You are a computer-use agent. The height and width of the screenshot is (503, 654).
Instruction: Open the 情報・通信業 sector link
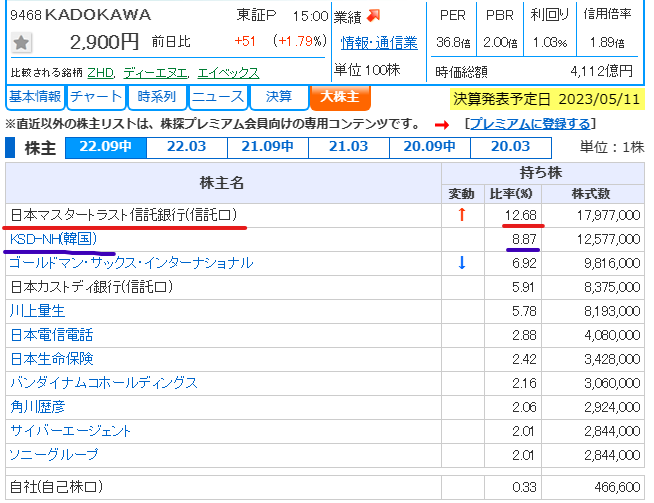pyautogui.click(x=379, y=42)
